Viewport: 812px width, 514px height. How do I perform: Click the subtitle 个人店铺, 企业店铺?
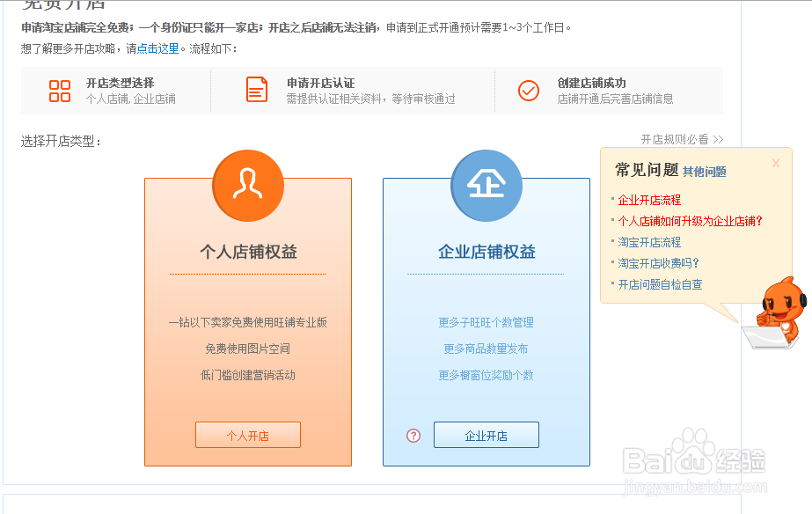point(131,99)
